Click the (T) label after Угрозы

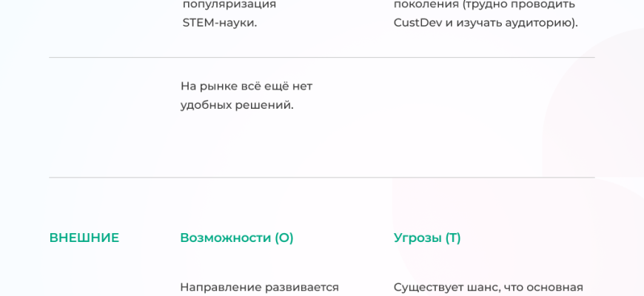click(453, 238)
